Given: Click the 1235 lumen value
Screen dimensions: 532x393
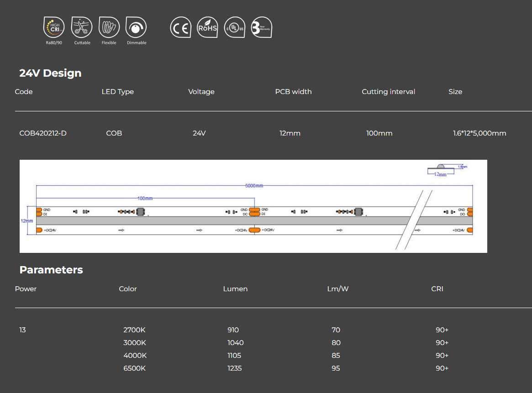Looking at the screenshot, I should click(x=235, y=368).
